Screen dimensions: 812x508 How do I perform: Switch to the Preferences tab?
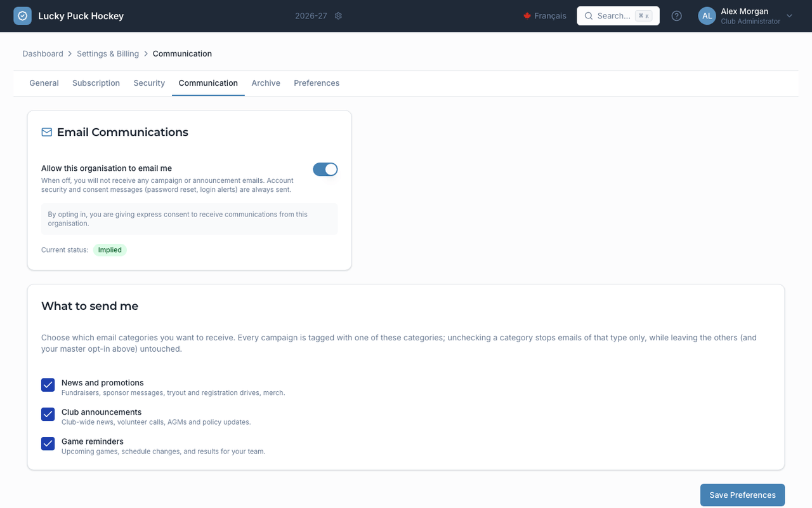coord(317,83)
